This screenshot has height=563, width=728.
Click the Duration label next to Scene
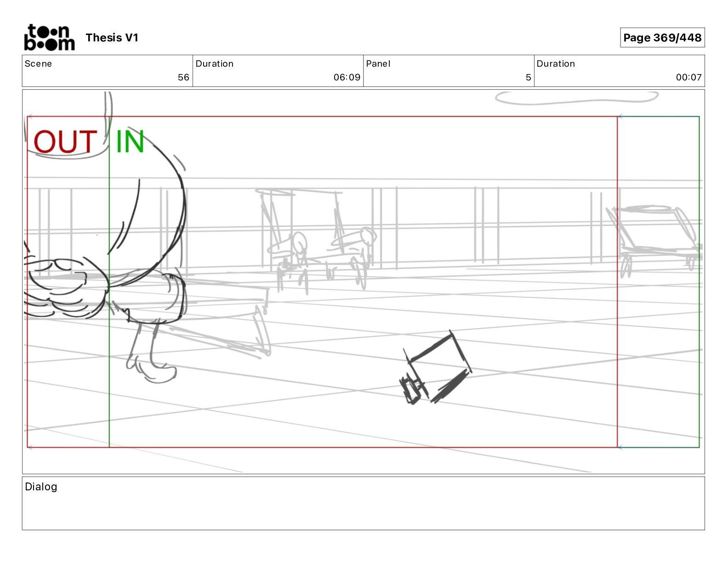215,63
